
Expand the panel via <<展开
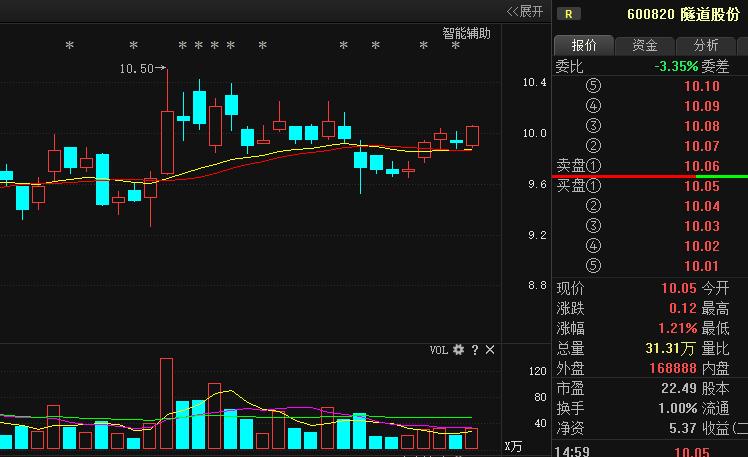pos(525,11)
